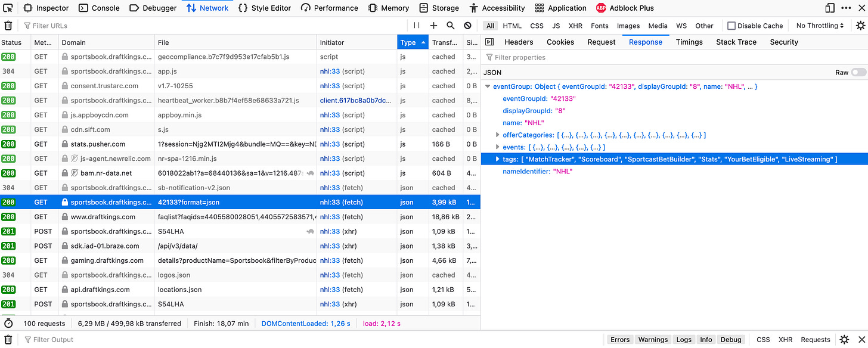868x348 pixels.
Task: Switch to the Performance panel
Action: tap(330, 8)
